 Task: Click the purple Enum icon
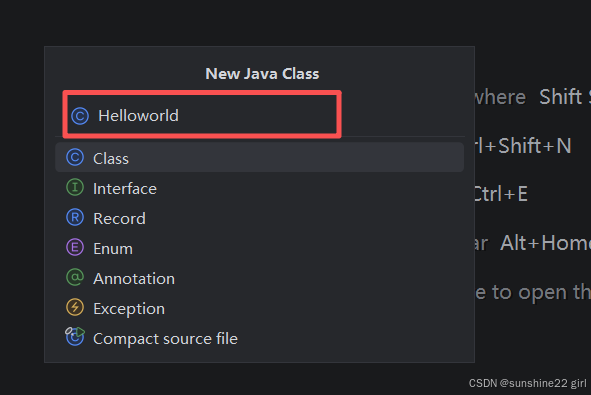tap(75, 248)
